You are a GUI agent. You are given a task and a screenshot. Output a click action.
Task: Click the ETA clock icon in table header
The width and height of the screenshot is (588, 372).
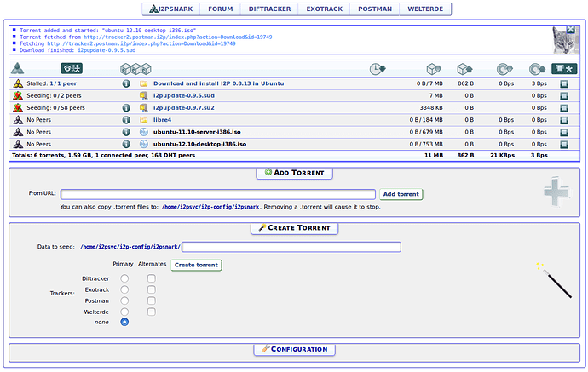pos(378,69)
